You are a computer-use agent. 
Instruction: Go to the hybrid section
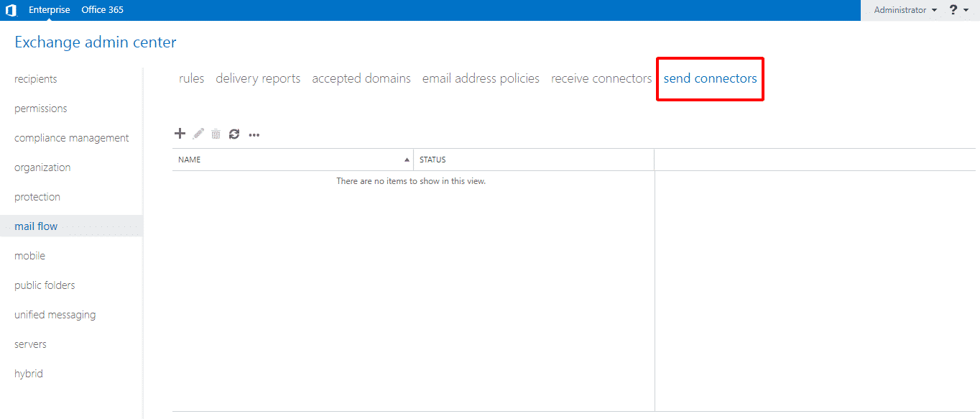(x=28, y=373)
